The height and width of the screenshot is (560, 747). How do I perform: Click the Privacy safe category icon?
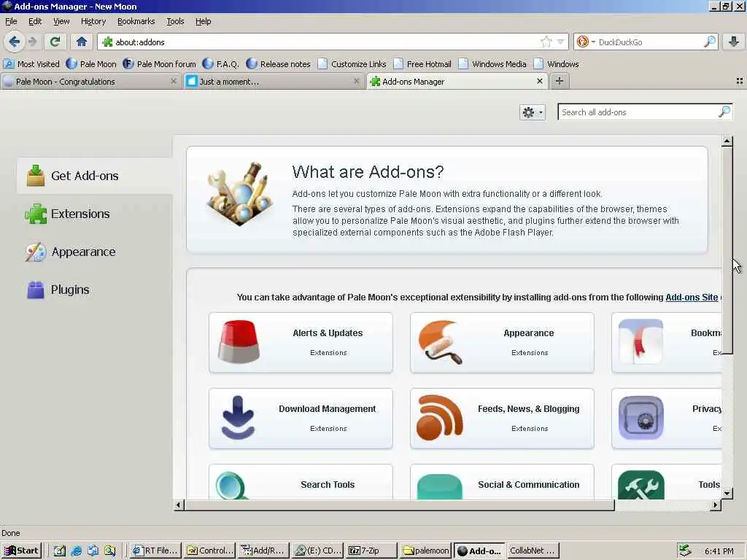(x=640, y=418)
